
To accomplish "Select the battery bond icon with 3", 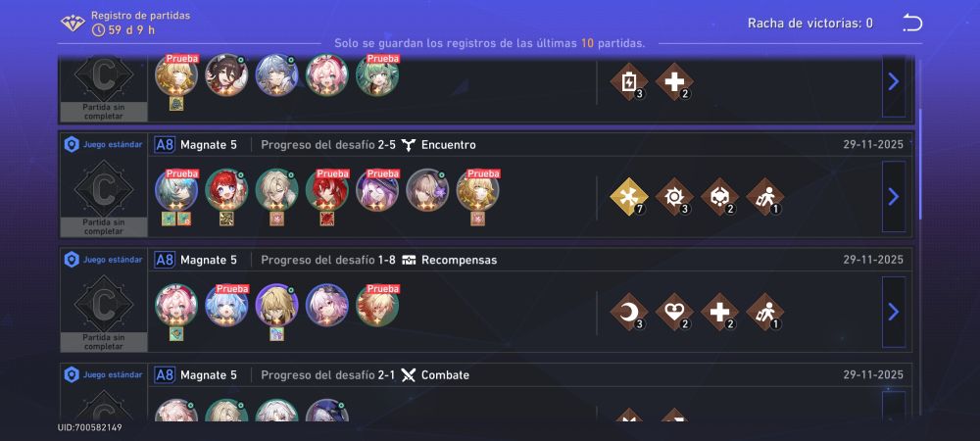I will tap(629, 81).
